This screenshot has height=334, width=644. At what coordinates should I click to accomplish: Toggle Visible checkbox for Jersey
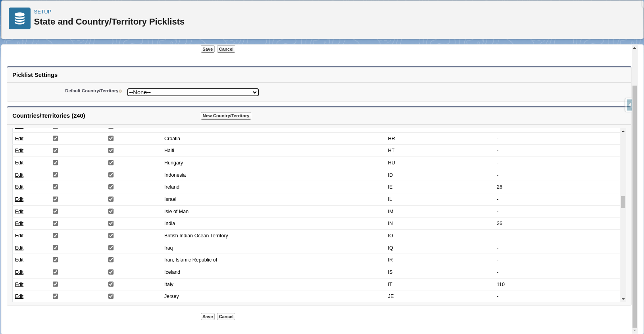point(111,296)
